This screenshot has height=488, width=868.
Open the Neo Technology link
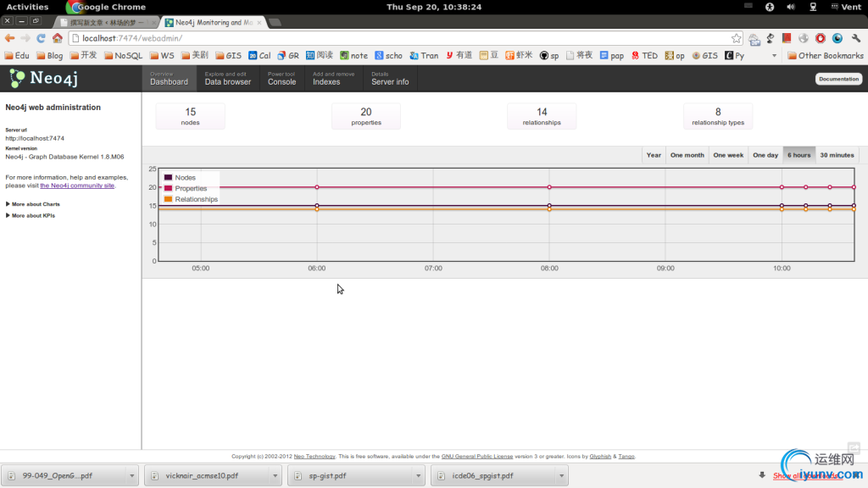point(314,457)
